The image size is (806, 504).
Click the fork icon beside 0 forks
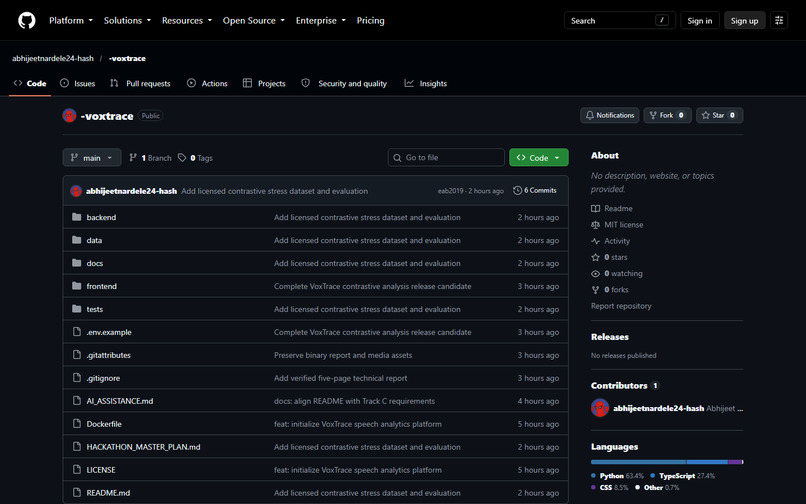(595, 290)
